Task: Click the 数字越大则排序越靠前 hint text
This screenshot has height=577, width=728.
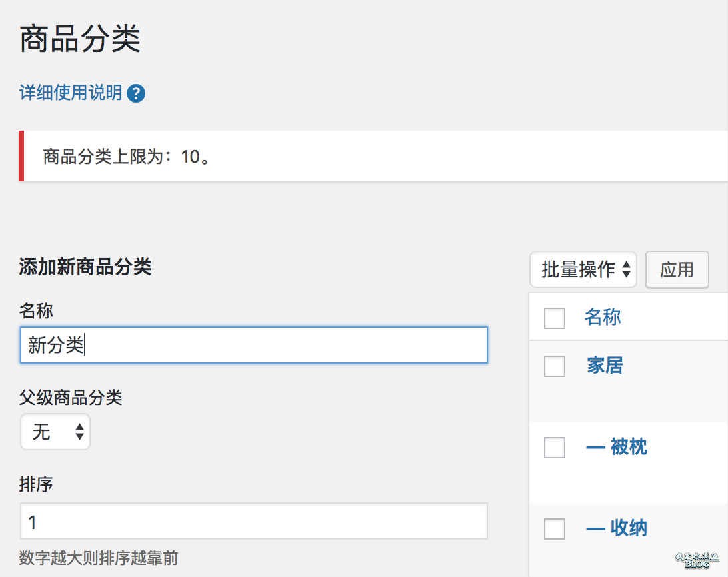Action: 99,558
